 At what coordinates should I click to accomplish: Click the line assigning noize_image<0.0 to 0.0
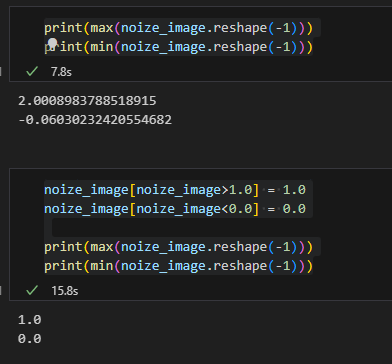coord(175,209)
